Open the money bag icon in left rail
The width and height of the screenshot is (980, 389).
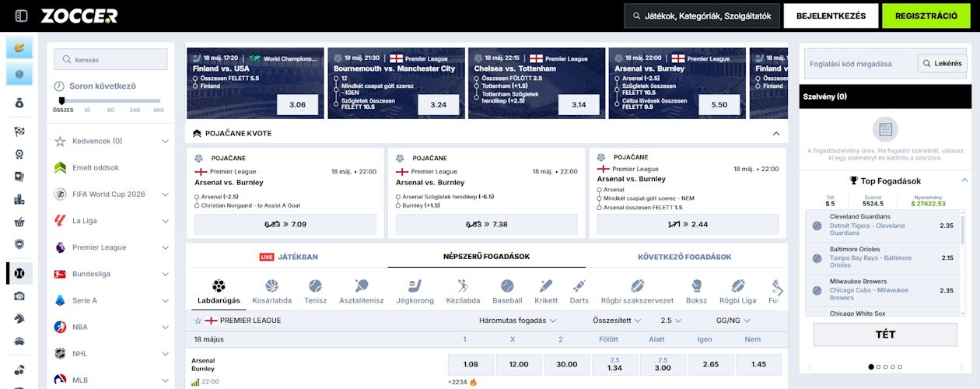point(19,103)
